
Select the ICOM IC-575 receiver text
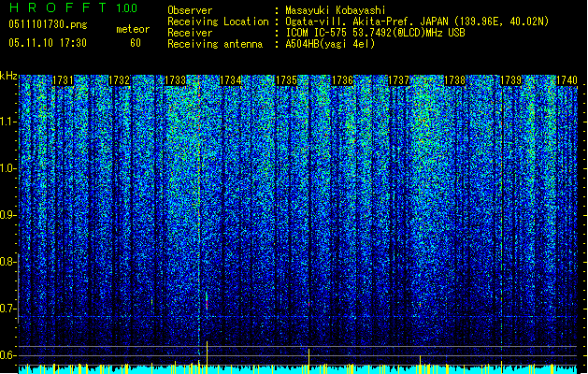coord(375,33)
